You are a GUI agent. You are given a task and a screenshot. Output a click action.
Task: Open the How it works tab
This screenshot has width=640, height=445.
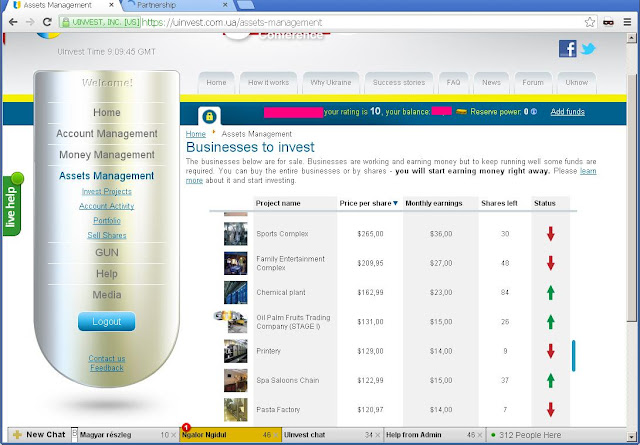pos(269,82)
